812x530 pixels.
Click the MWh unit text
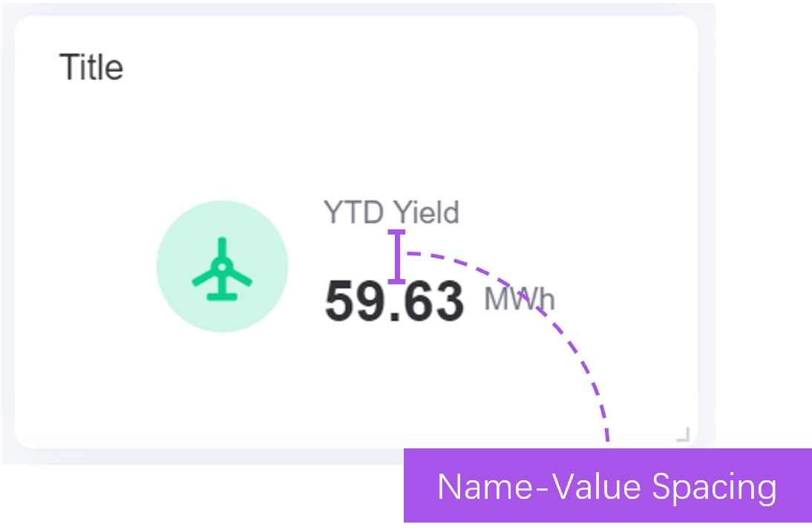tap(520, 299)
